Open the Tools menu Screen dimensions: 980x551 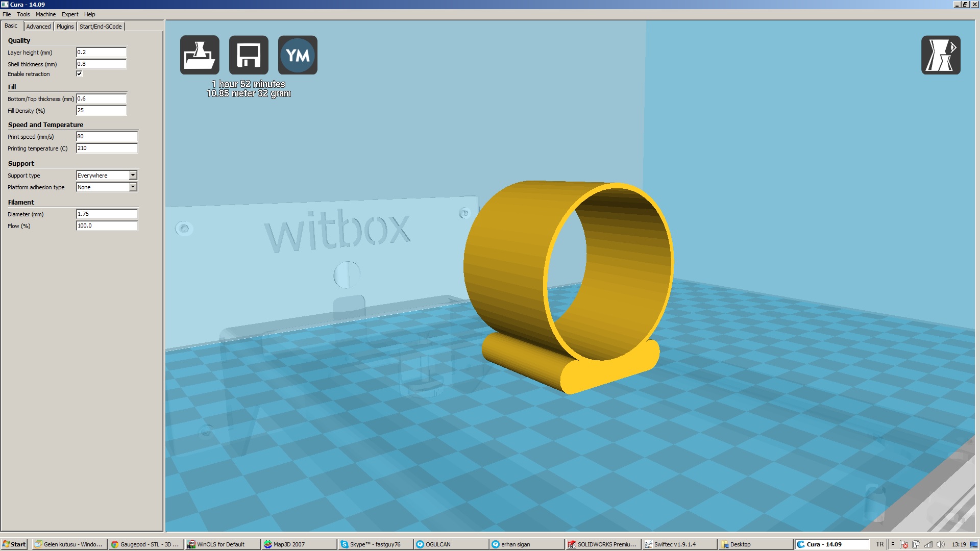23,14
